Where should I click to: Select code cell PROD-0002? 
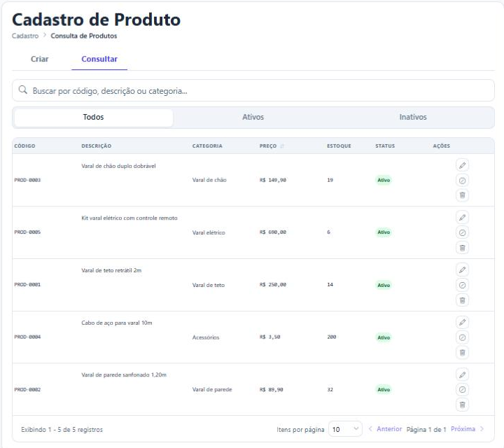click(x=27, y=390)
